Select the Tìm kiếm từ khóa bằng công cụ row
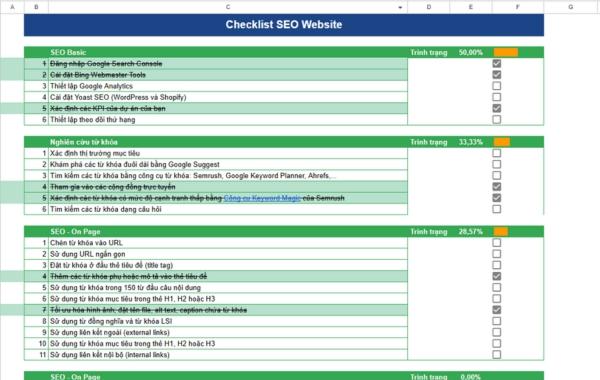 pos(228,176)
